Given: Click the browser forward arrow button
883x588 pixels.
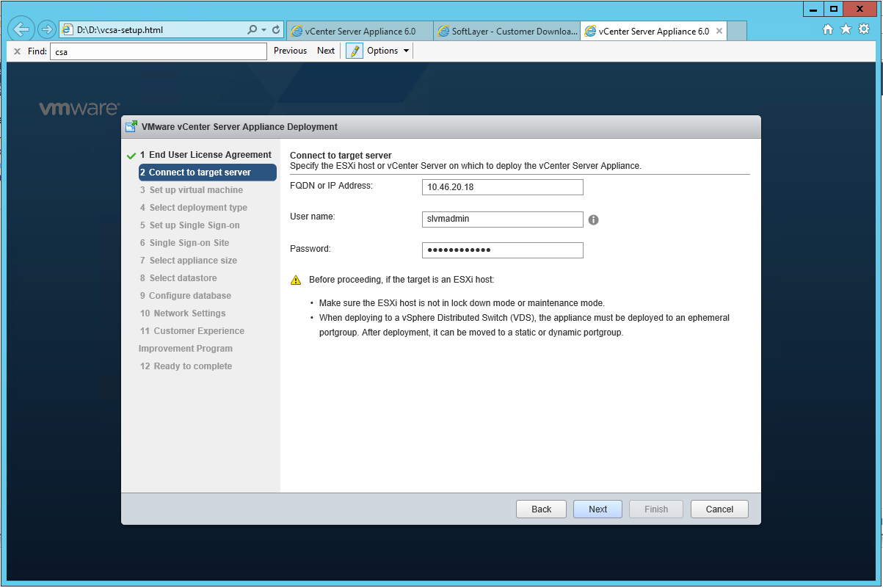Looking at the screenshot, I should (x=47, y=29).
